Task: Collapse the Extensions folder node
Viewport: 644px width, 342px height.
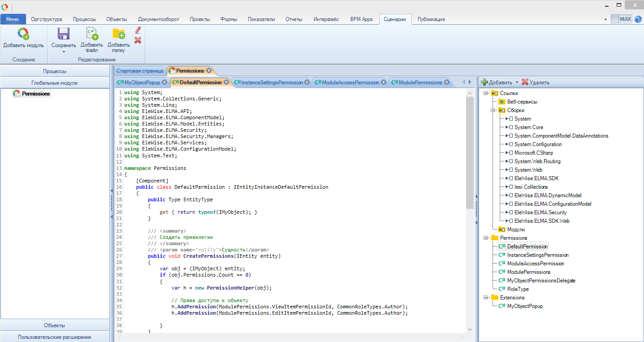Action: pos(485,298)
